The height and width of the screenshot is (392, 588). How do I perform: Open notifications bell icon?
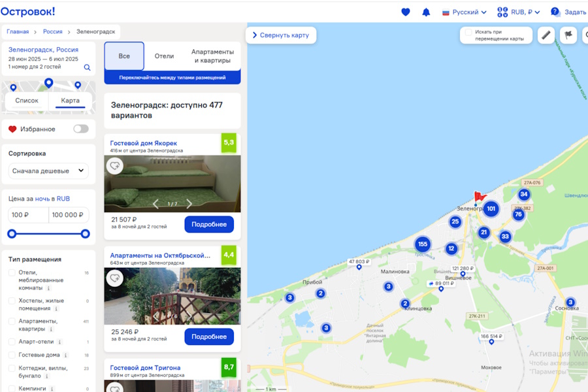coord(426,12)
